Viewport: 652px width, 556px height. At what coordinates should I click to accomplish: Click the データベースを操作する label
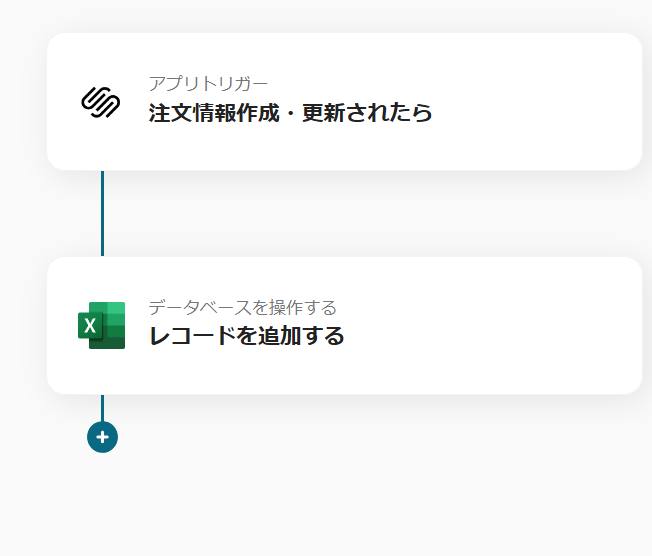pos(242,308)
